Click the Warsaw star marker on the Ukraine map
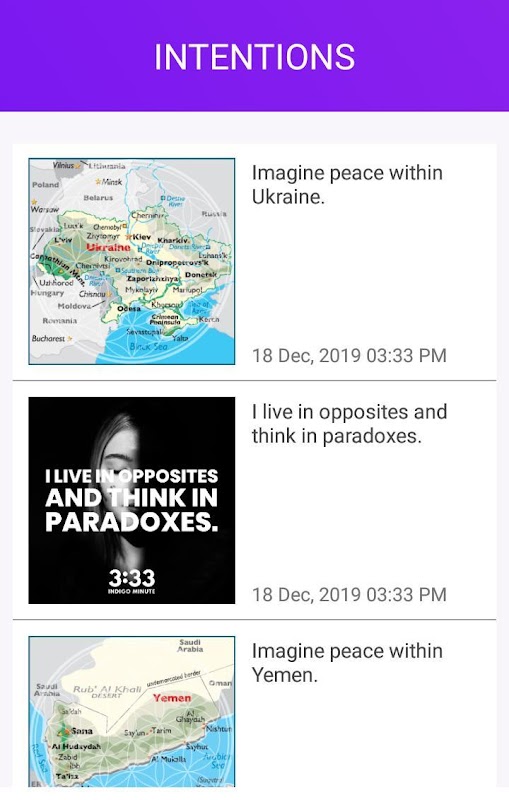This screenshot has height=800, width=509. coord(34,202)
